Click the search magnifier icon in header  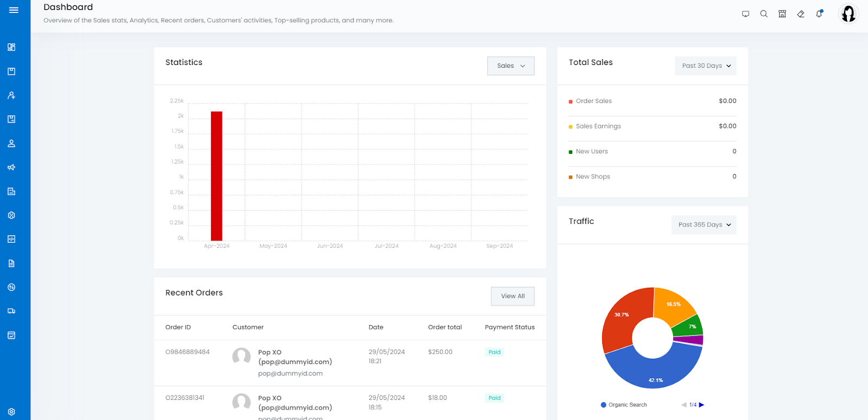764,14
